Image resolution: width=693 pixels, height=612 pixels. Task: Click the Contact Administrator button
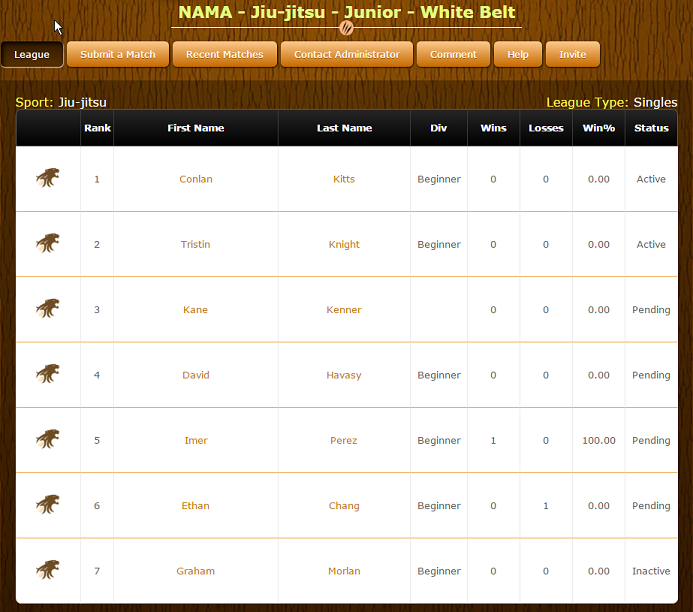346,54
